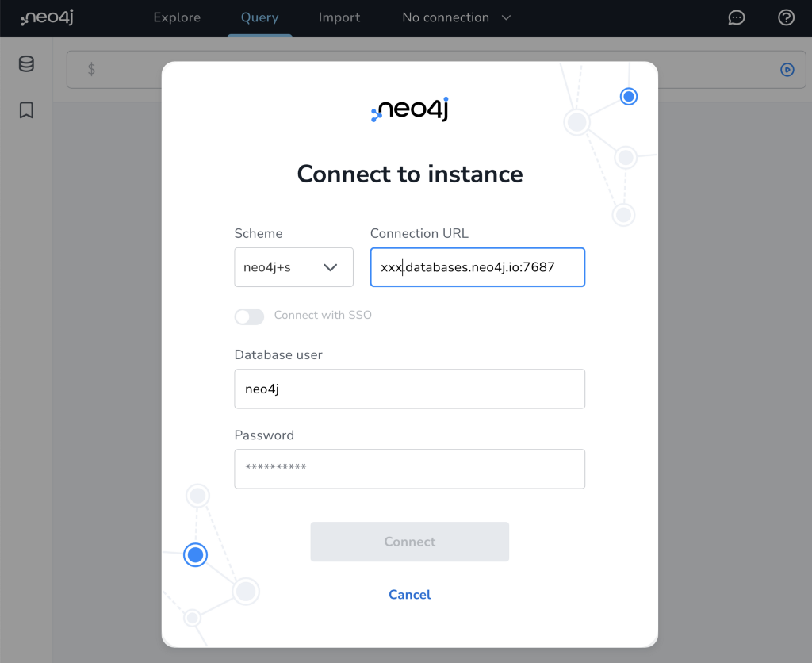Expand the No connection dropdown
Viewport: 812px width, 663px height.
tap(456, 17)
